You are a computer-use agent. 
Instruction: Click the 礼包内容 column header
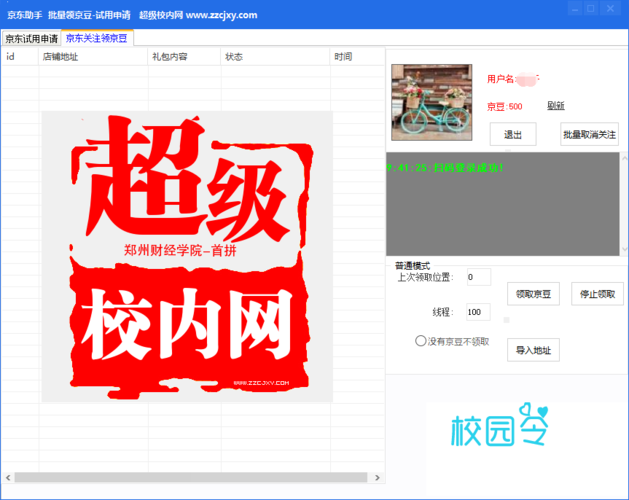coord(184,57)
